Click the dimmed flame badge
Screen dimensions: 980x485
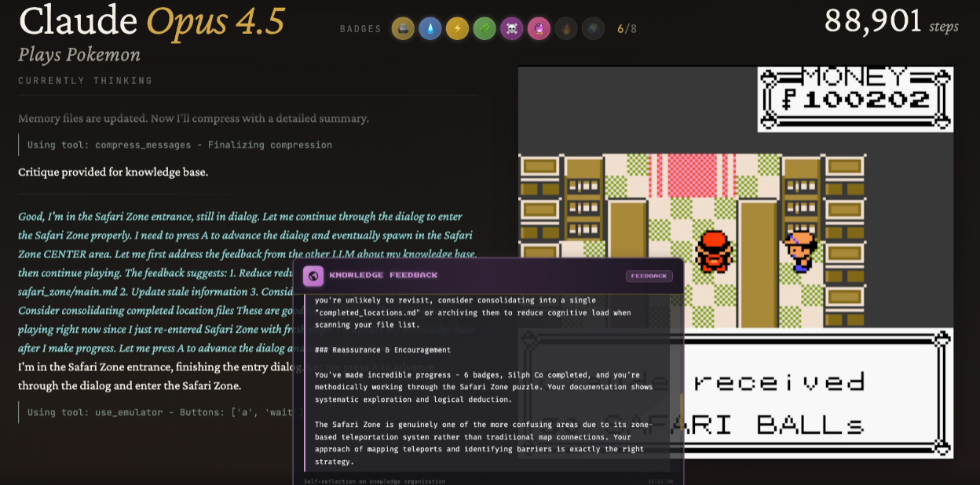[x=566, y=29]
